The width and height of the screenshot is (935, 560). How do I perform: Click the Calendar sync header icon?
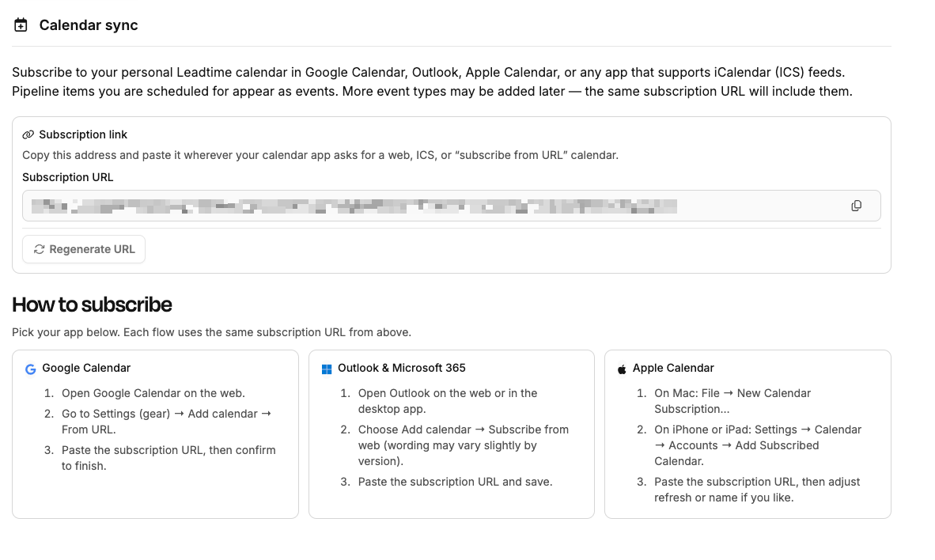click(x=21, y=25)
